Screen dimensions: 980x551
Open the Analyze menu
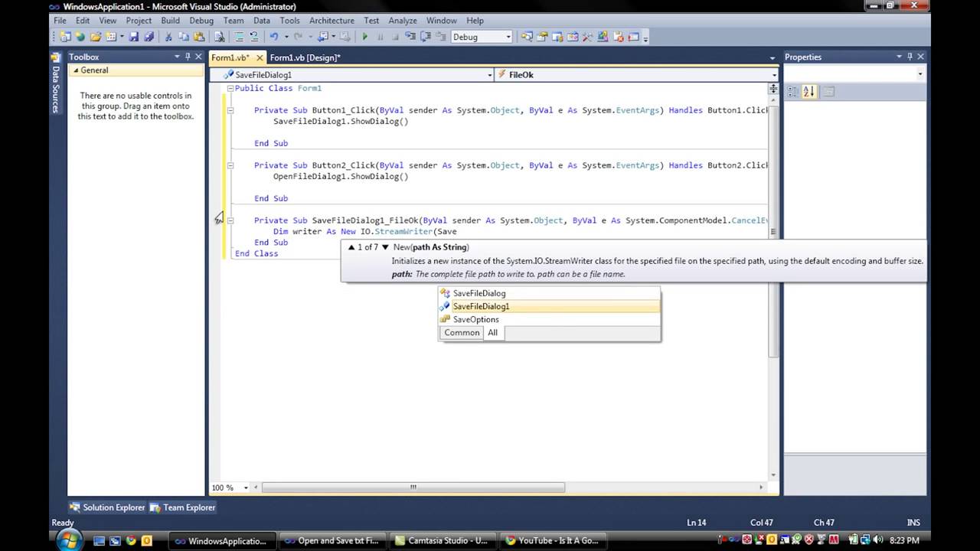(x=402, y=21)
